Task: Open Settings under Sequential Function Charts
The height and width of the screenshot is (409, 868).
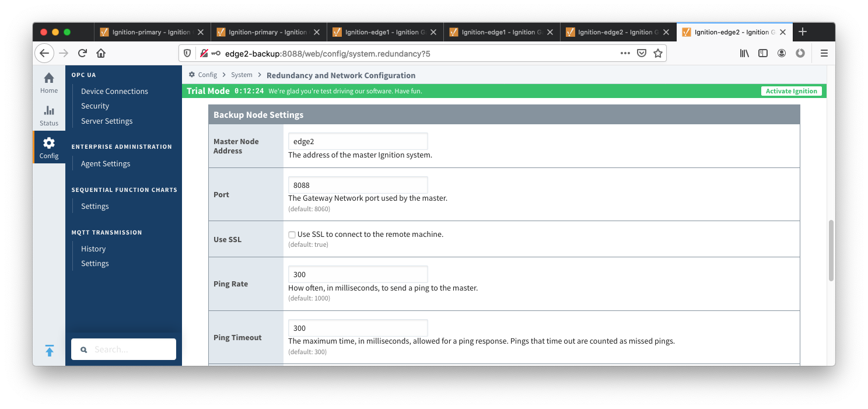Action: pos(95,207)
